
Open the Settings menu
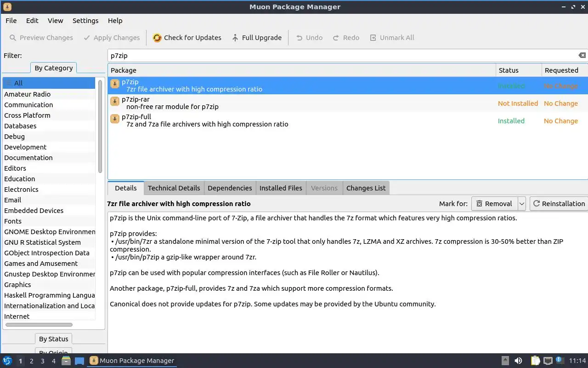(x=85, y=21)
